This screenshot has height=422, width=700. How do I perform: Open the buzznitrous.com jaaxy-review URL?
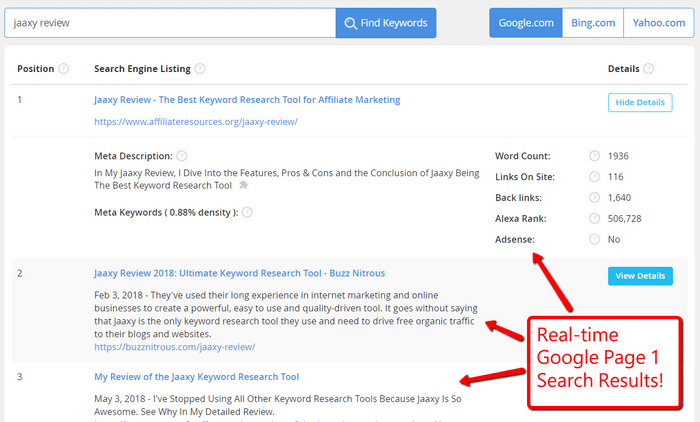(x=175, y=347)
